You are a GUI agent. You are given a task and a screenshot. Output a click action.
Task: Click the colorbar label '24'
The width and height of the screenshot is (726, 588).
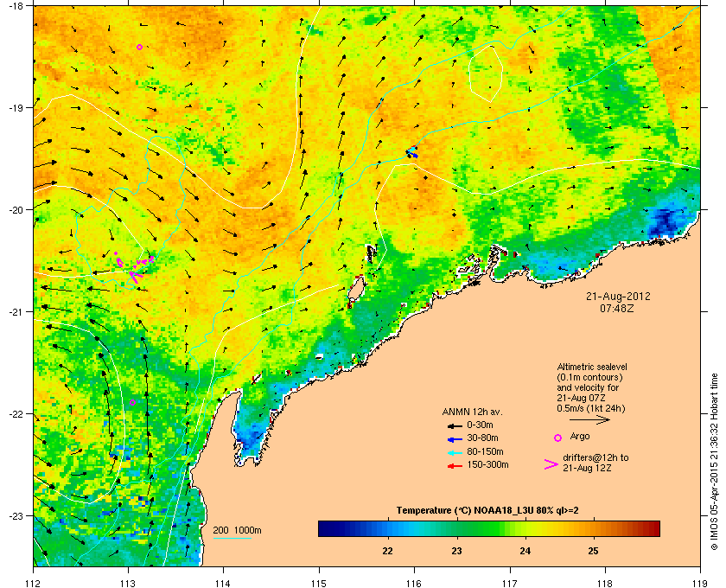[525, 552]
